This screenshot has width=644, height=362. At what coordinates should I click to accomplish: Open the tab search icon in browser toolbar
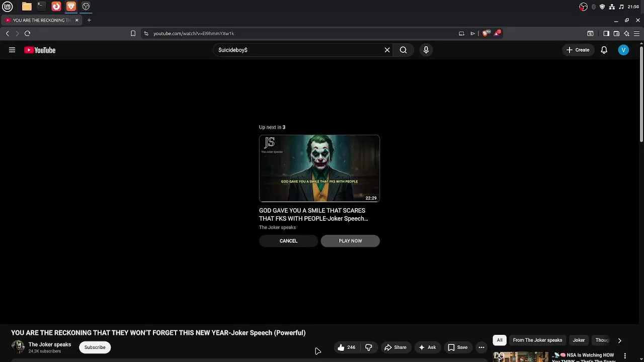[591, 34]
